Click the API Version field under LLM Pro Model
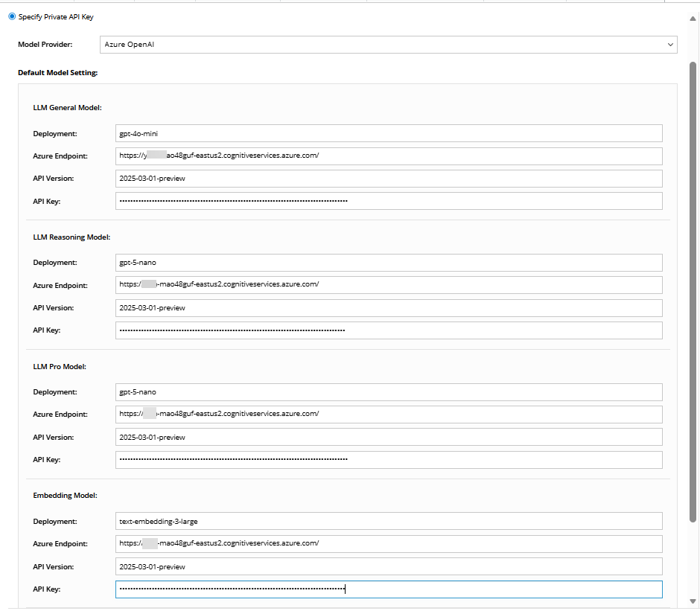The height and width of the screenshot is (611, 700). click(x=389, y=437)
